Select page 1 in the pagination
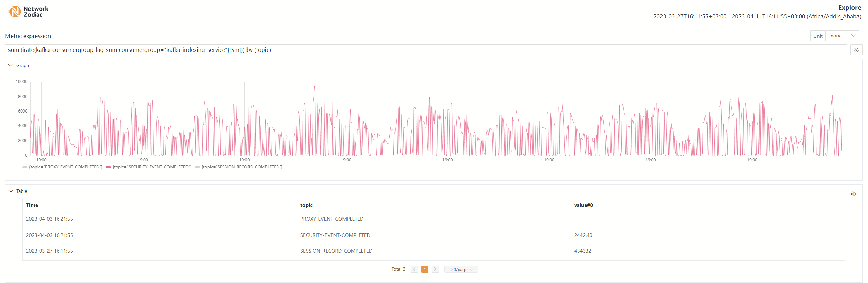 425,269
